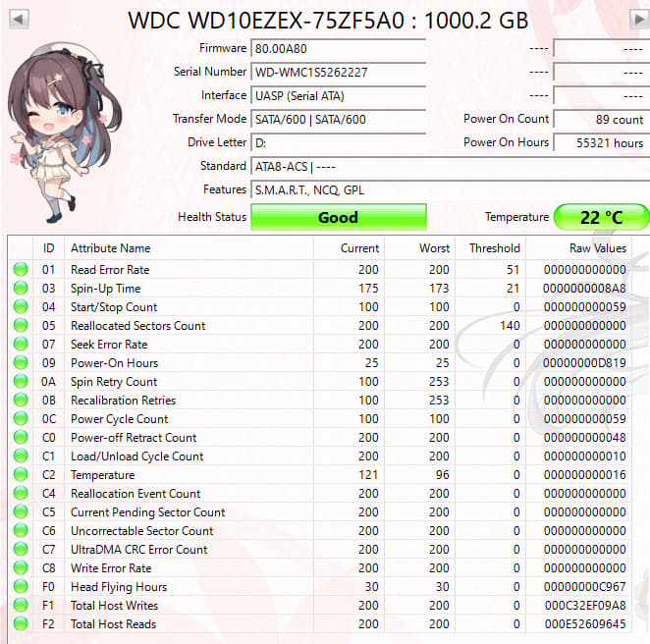The height and width of the screenshot is (644, 650).
Task: Click status circle of Current Pending Sector Count
Action: (x=21, y=511)
